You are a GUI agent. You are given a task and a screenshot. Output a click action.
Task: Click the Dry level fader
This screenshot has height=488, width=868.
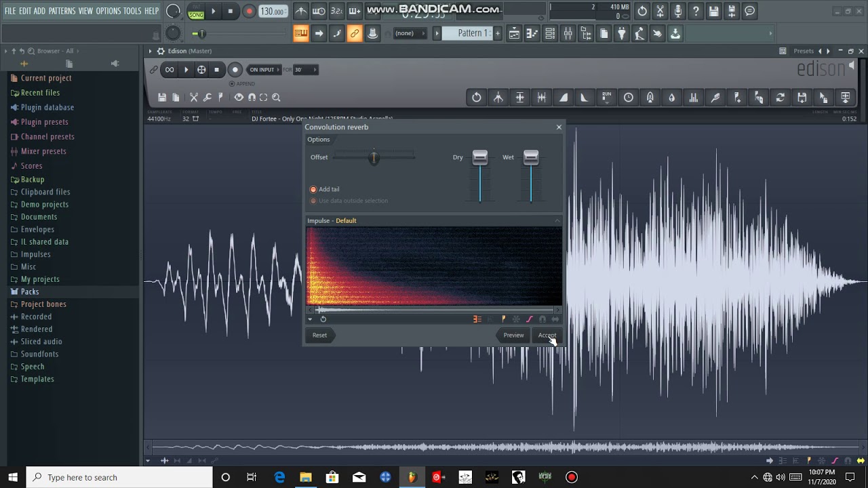(x=480, y=157)
